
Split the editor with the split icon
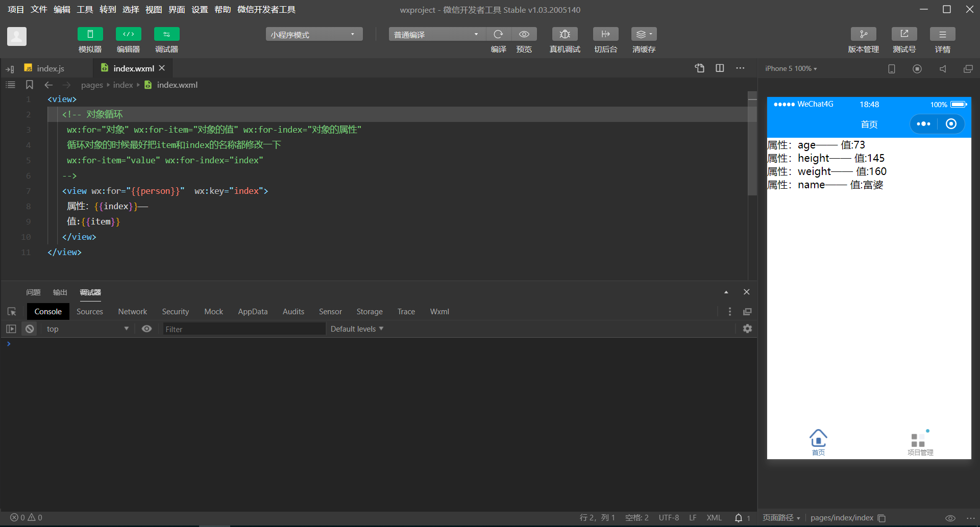tap(720, 68)
